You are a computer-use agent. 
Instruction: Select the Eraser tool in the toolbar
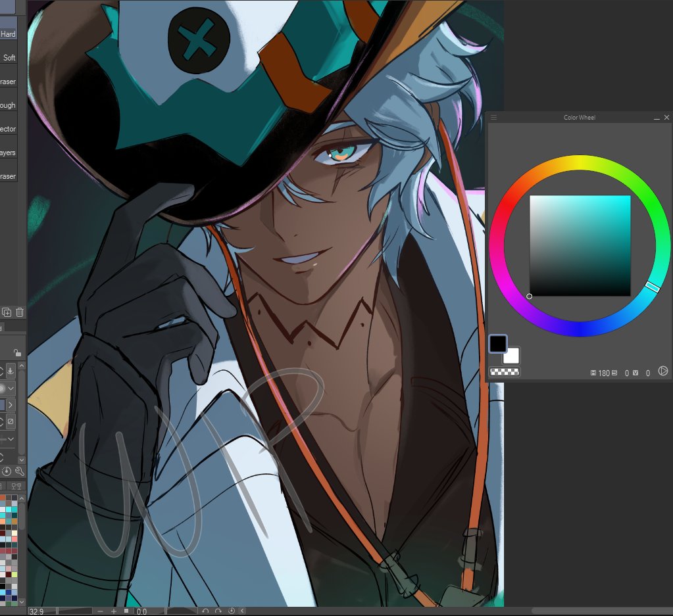coord(8,81)
